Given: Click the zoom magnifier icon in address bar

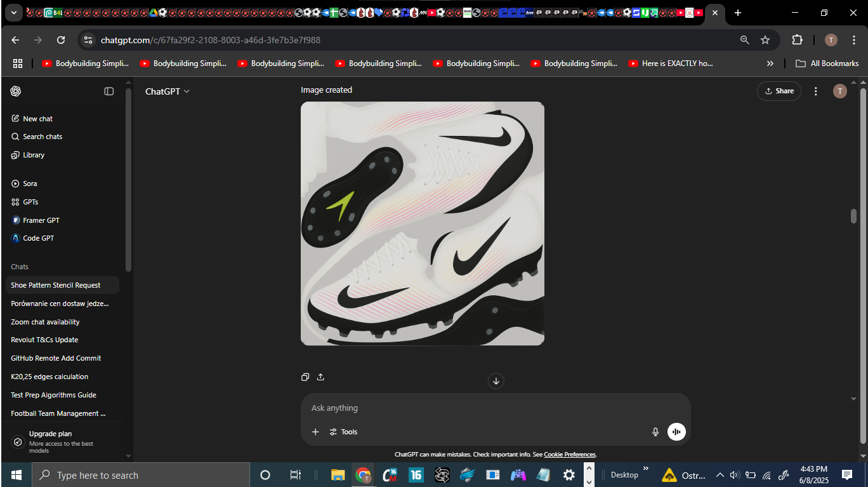Looking at the screenshot, I should tap(744, 40).
